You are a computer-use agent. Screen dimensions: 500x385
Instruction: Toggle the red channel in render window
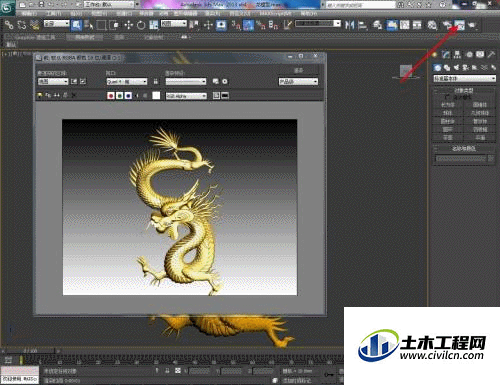point(111,96)
